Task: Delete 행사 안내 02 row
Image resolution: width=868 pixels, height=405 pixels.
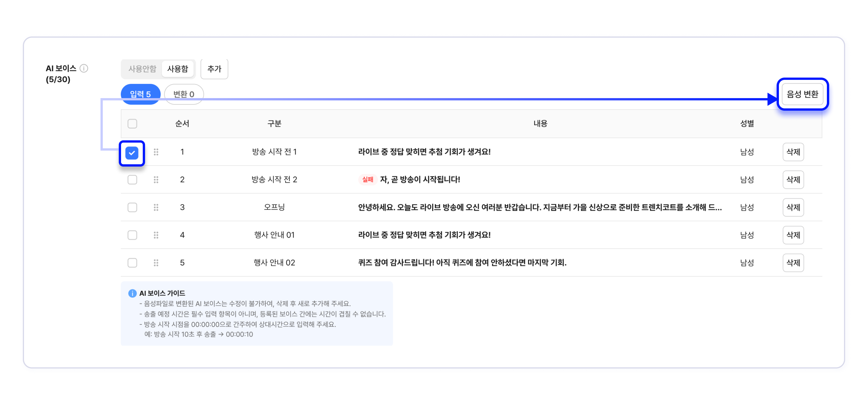Action: point(793,263)
